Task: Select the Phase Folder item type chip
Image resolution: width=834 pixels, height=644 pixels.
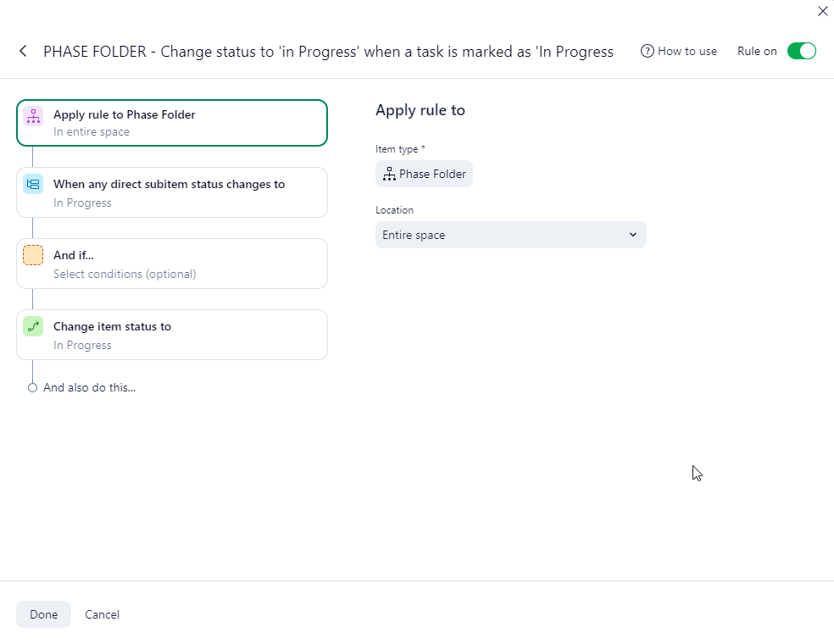Action: [x=425, y=174]
